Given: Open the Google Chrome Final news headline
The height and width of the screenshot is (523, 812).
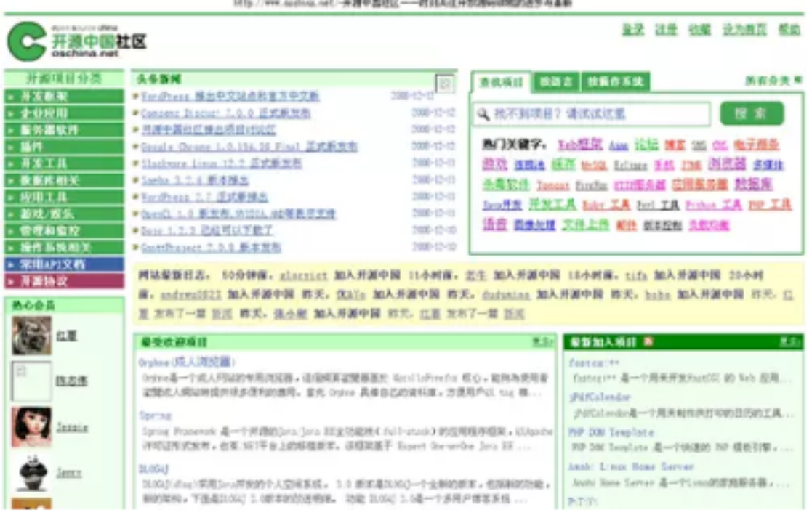Looking at the screenshot, I should (x=249, y=147).
